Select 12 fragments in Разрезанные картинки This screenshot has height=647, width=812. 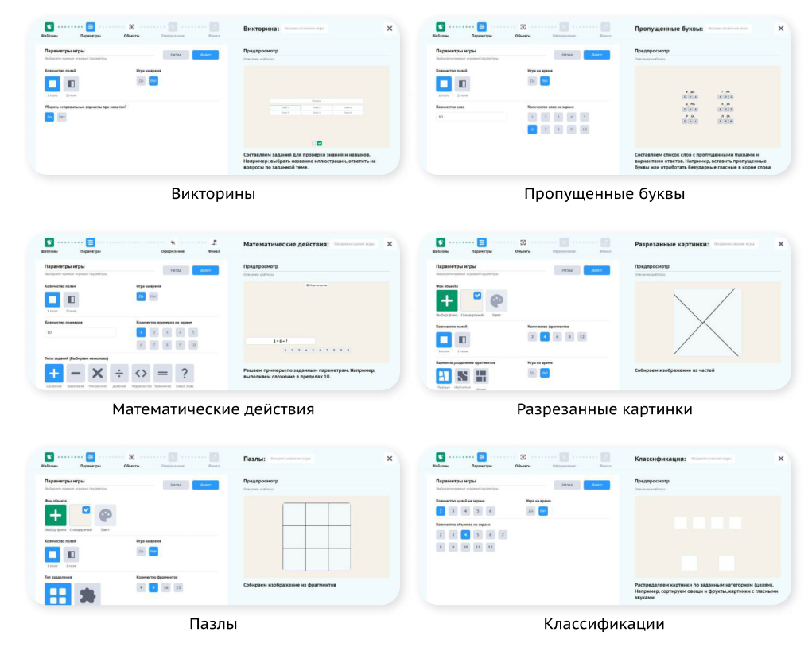tap(582, 337)
